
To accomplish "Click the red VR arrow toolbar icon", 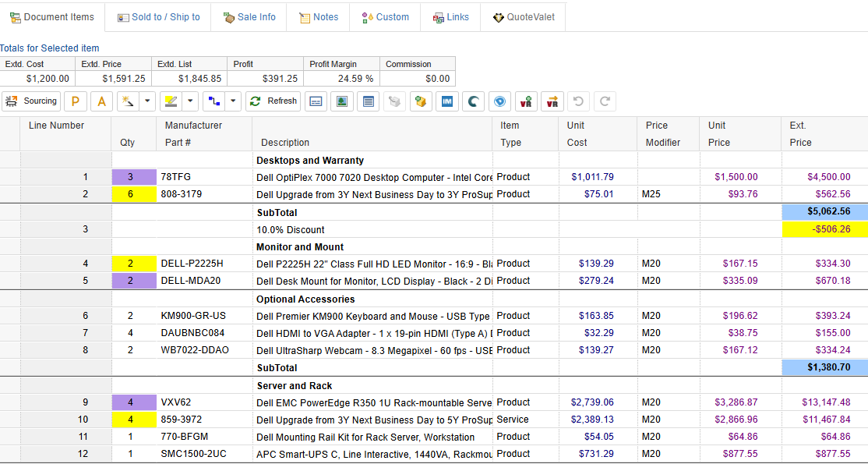I will [x=552, y=101].
